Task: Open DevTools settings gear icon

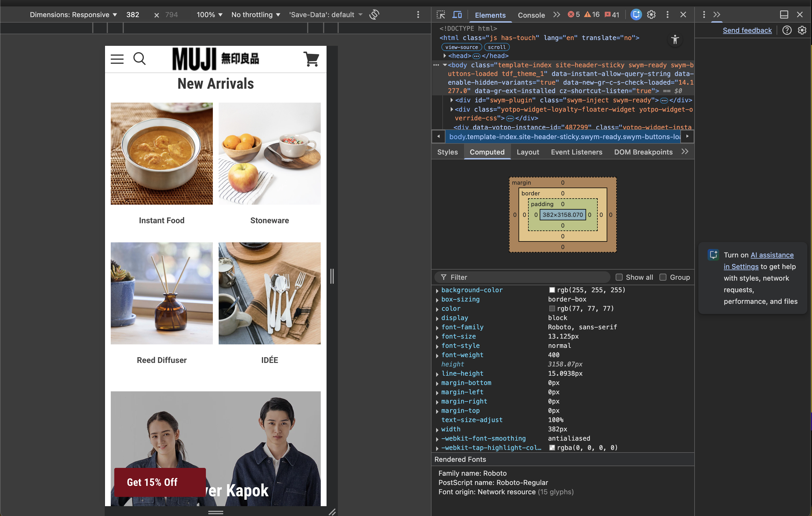Action: (x=651, y=14)
